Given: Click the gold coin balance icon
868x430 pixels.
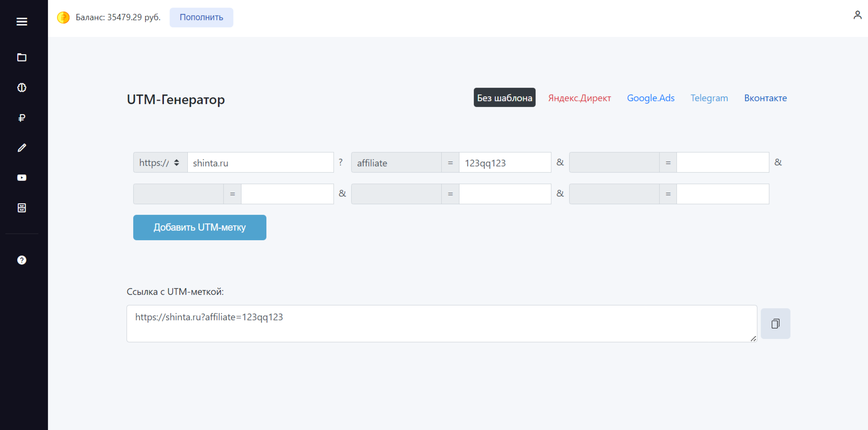Looking at the screenshot, I should 63,17.
